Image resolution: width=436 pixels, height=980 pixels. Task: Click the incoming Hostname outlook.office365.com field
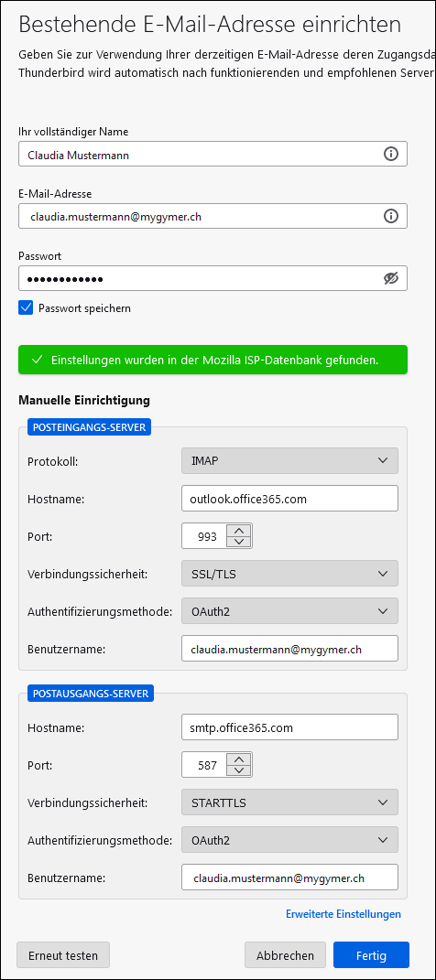click(x=289, y=498)
